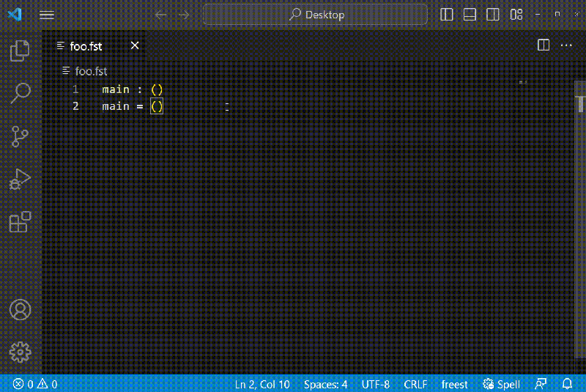
Task: Click the minimap preview in the editor
Action: click(x=523, y=82)
